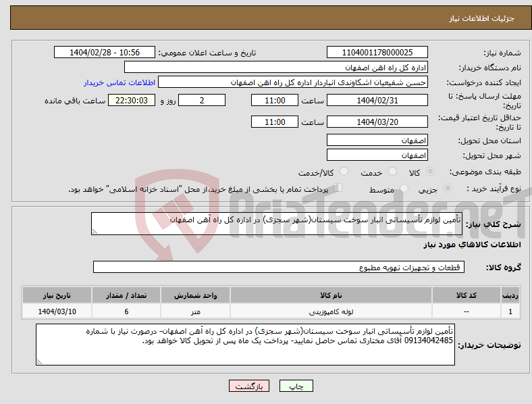Click the گروه کالا product group field
Viewport: 532px width, 404px height.
(x=279, y=267)
